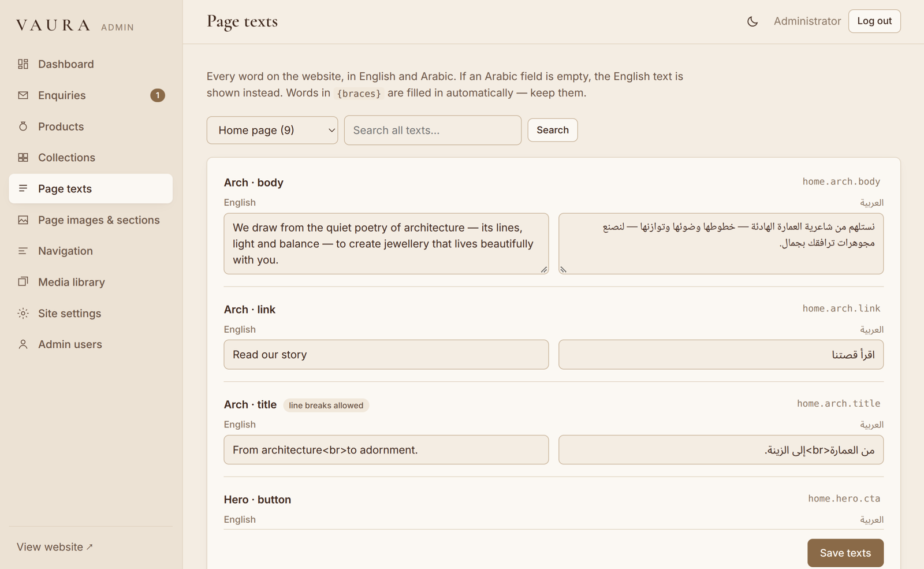Select the Page texts menu item
The height and width of the screenshot is (569, 924).
(91, 189)
